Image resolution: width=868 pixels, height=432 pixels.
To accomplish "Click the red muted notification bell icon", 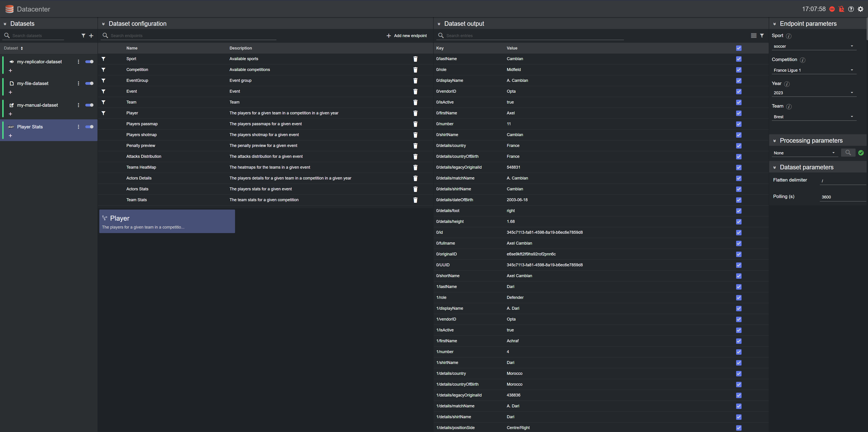I will tap(841, 9).
